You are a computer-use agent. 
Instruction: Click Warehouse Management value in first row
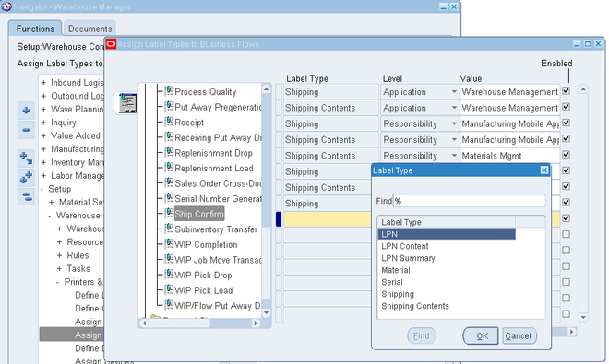tap(509, 92)
